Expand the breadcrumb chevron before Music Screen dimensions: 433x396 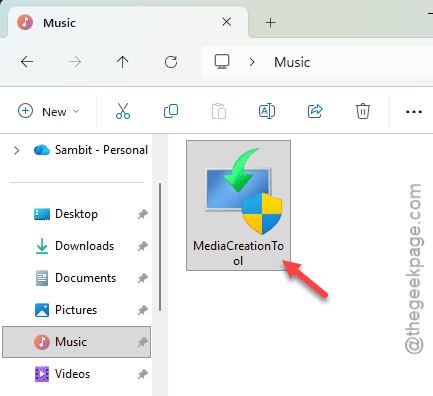[x=252, y=62]
